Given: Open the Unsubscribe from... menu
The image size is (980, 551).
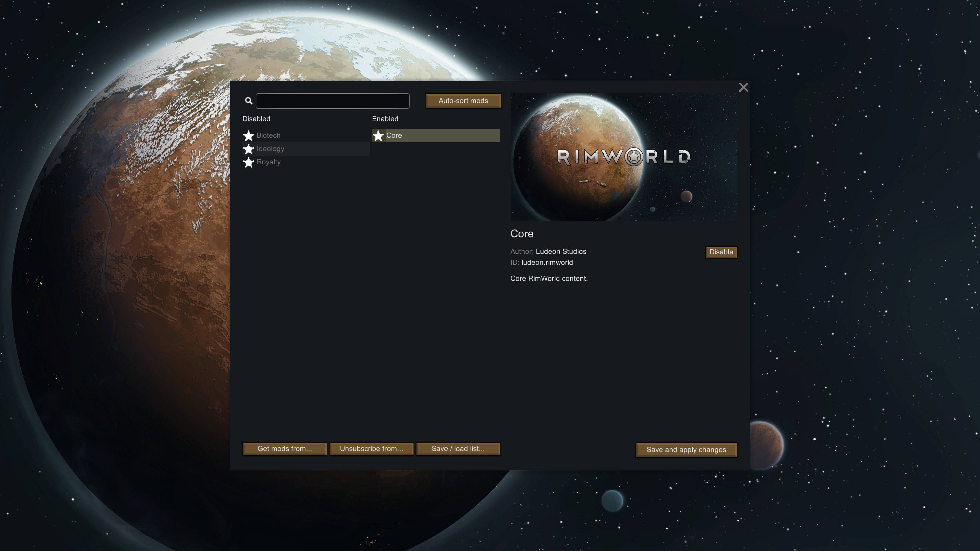Looking at the screenshot, I should pos(371,449).
